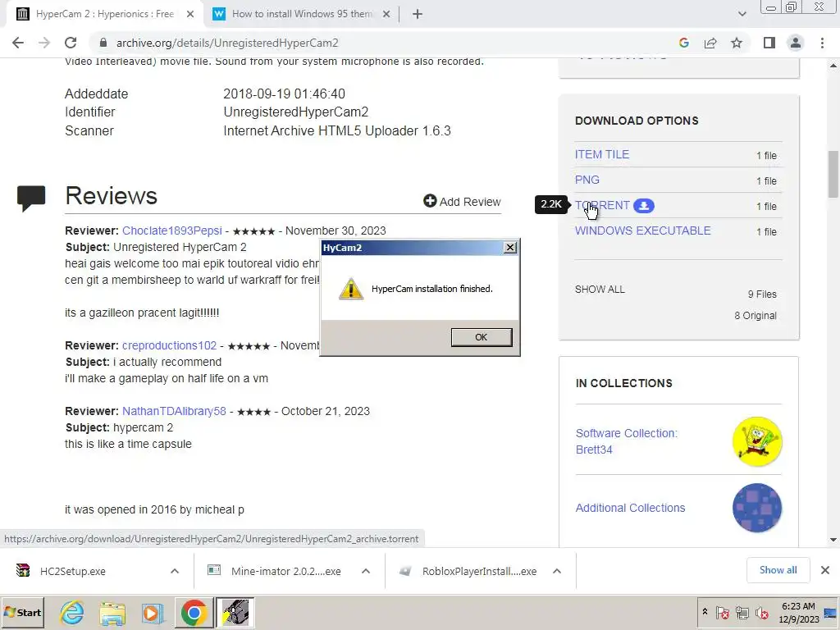Image resolution: width=840 pixels, height=630 pixels.
Task: Switch to the Windows 95 theme tab
Action: pos(303,15)
